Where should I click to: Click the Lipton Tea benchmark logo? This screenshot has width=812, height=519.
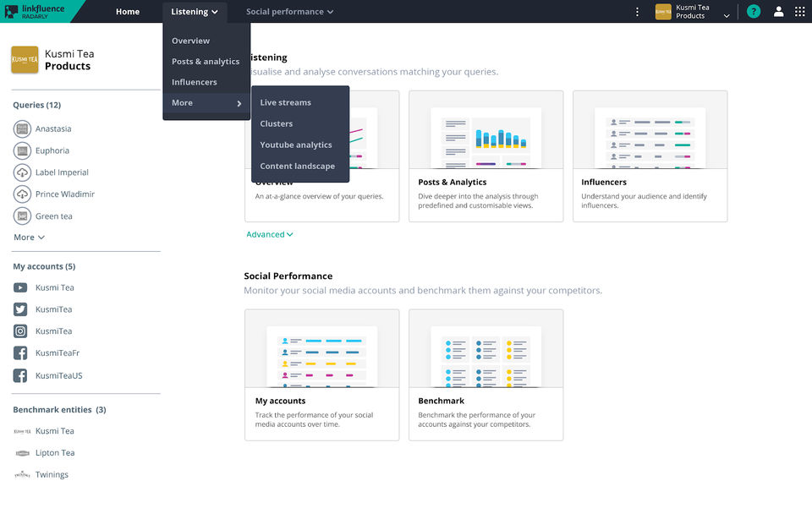click(22, 453)
